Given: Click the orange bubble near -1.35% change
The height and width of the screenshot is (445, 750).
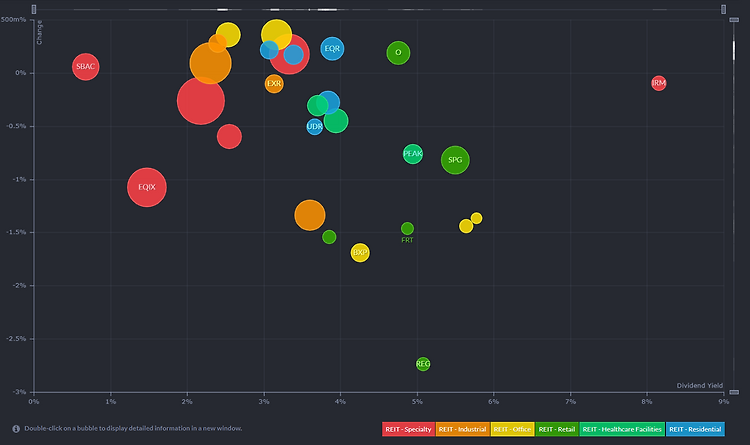Looking at the screenshot, I should [x=310, y=215].
